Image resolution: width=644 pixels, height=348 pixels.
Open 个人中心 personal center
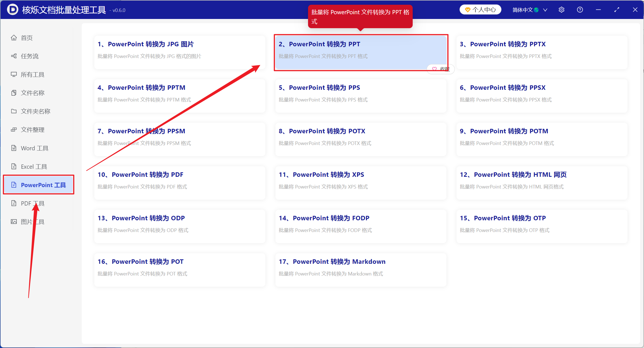pyautogui.click(x=480, y=10)
